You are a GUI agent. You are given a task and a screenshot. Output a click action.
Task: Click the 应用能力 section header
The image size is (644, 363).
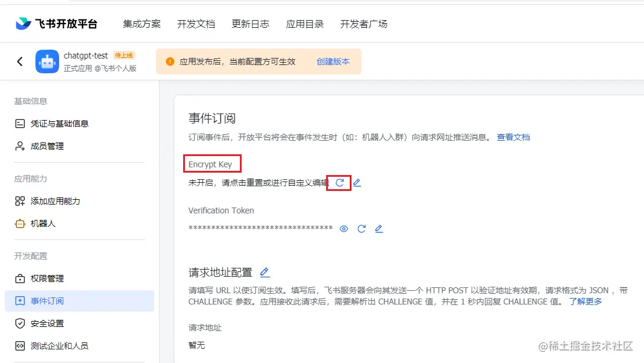click(x=31, y=179)
